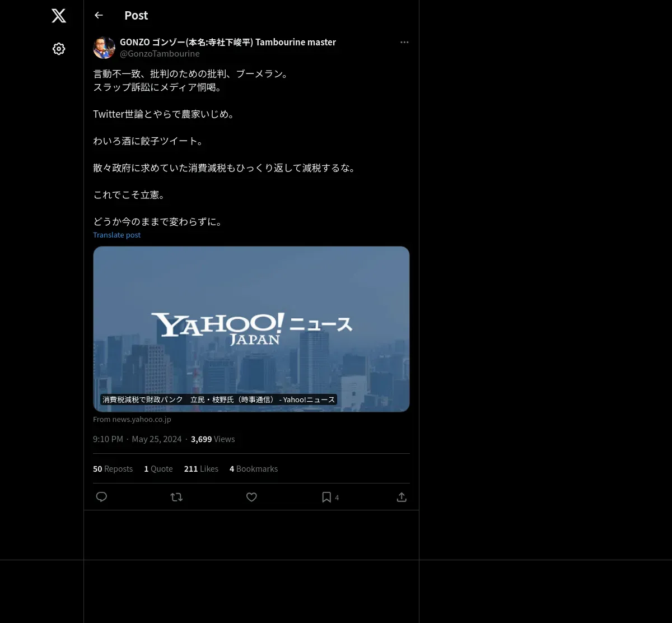Open the post's more options ellipsis
This screenshot has width=672, height=623.
404,42
